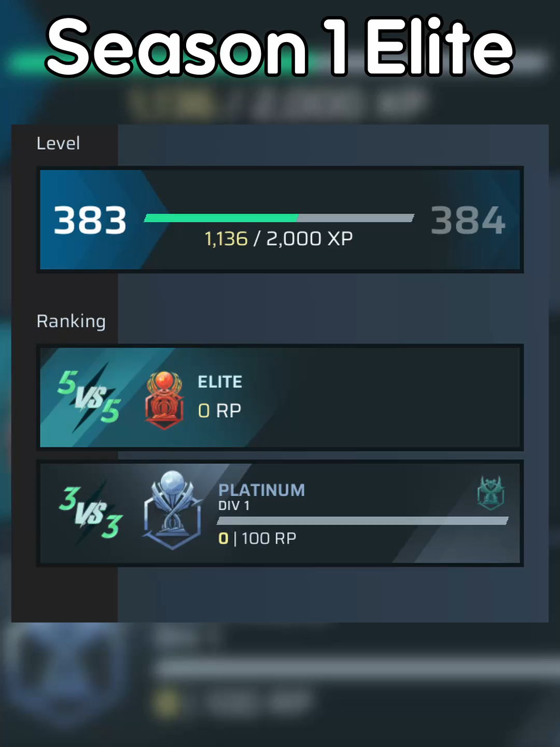Click the PLATINUM rank title

(x=262, y=490)
